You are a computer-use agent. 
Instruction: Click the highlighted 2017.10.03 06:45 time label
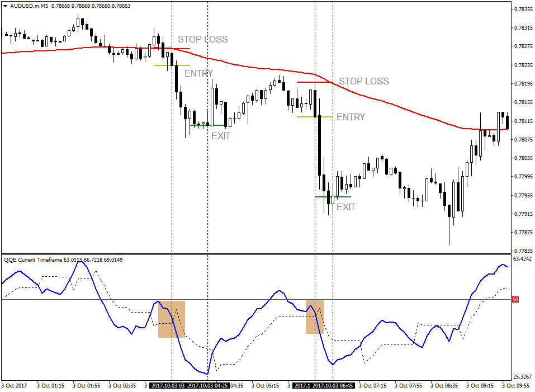click(332, 385)
